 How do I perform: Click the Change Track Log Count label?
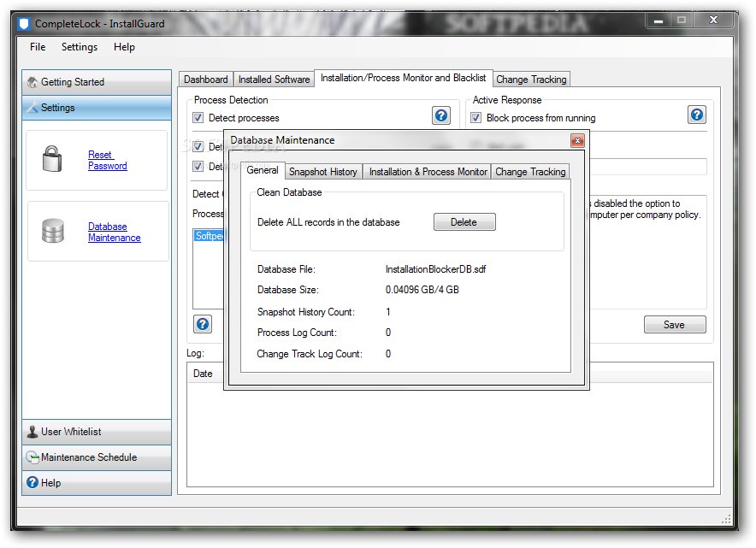pos(310,354)
